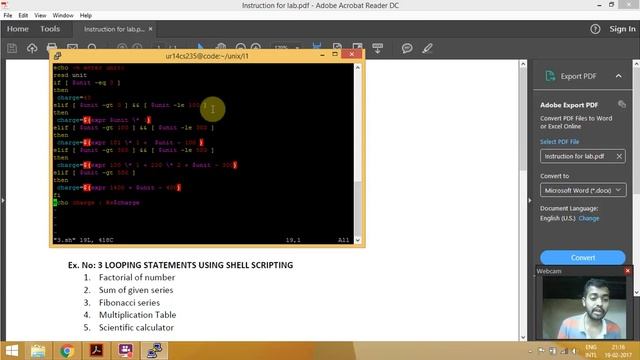Close the Webcam overlay
Viewport: 640px width, 360px height.
[x=628, y=271]
